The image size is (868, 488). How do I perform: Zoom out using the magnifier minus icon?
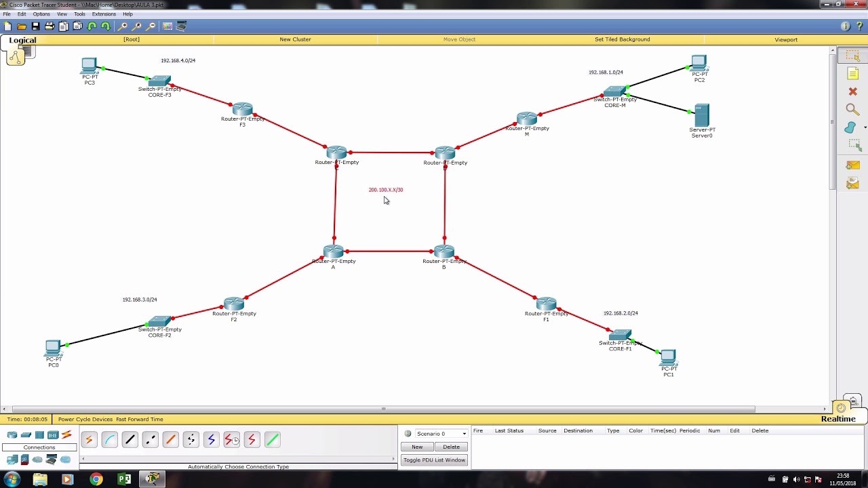[x=151, y=26]
